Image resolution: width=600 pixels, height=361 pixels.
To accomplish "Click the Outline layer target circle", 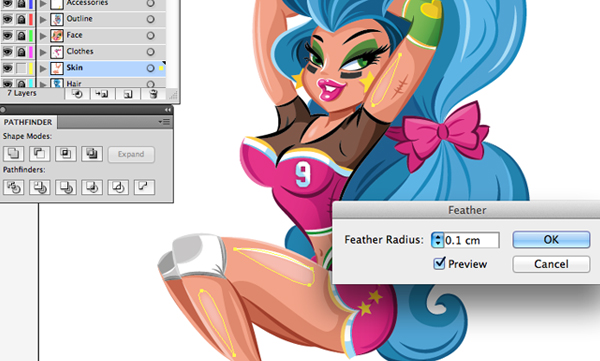I will (150, 19).
